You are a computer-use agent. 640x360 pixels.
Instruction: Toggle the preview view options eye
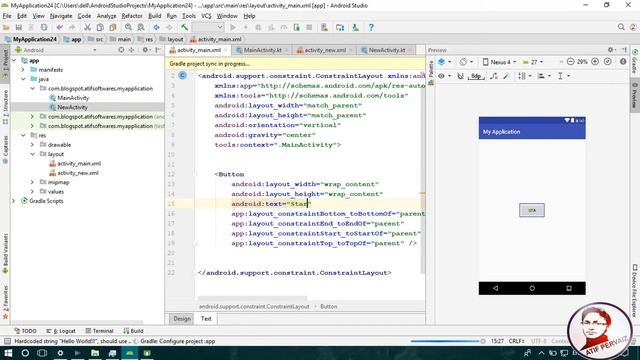coord(442,76)
